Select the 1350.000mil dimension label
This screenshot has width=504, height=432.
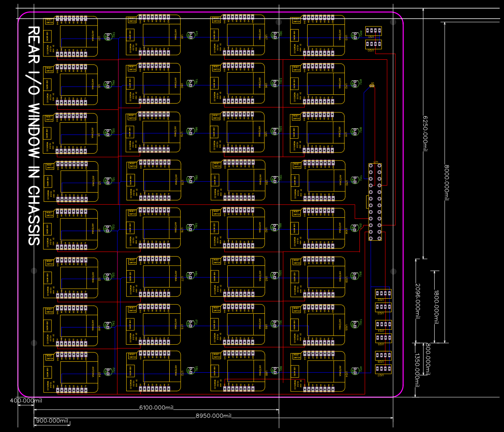[x=417, y=371]
